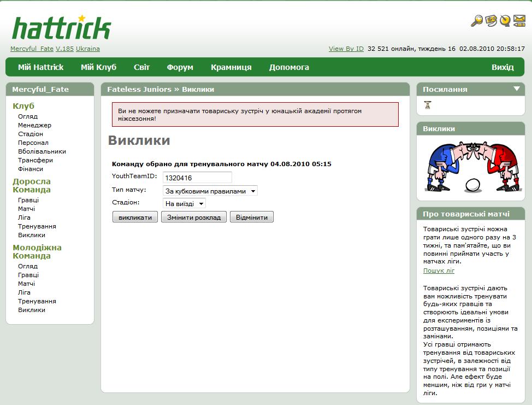Viewport: 532px width, 405px height.
Task: Open the price tag transfer icon
Action: click(491, 21)
